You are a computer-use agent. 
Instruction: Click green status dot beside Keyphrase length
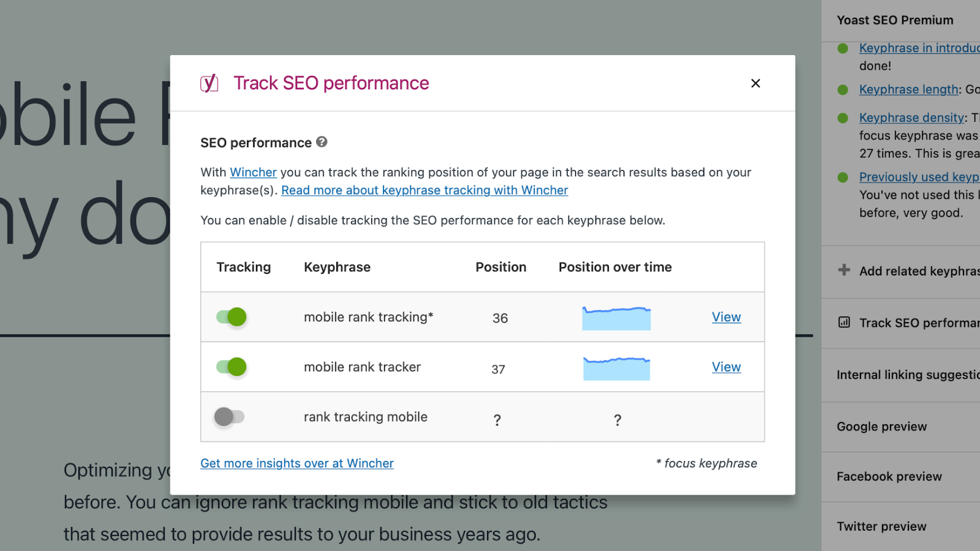(x=843, y=90)
